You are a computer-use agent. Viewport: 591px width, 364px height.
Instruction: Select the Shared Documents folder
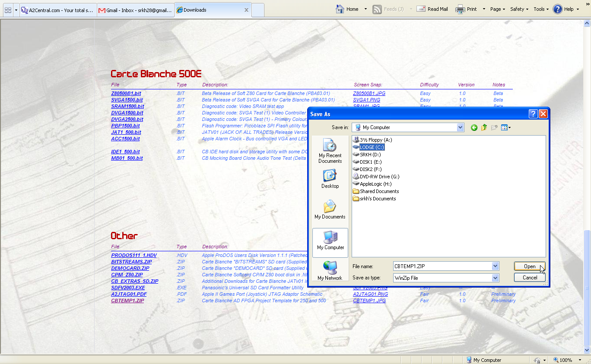(x=375, y=191)
